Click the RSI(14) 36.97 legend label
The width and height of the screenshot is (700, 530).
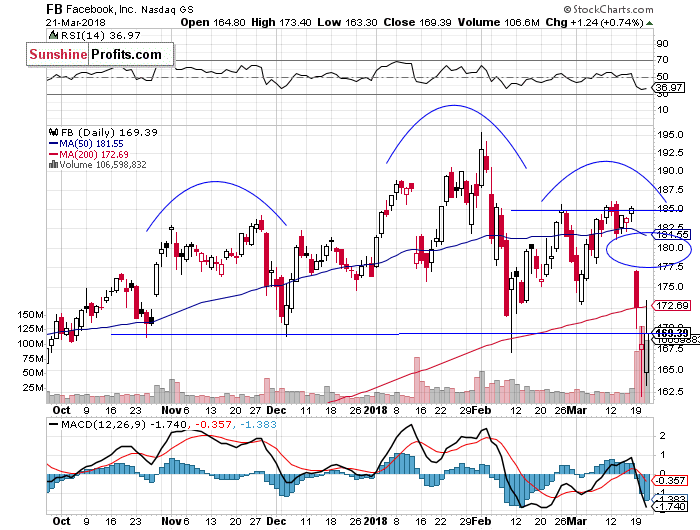(x=100, y=35)
